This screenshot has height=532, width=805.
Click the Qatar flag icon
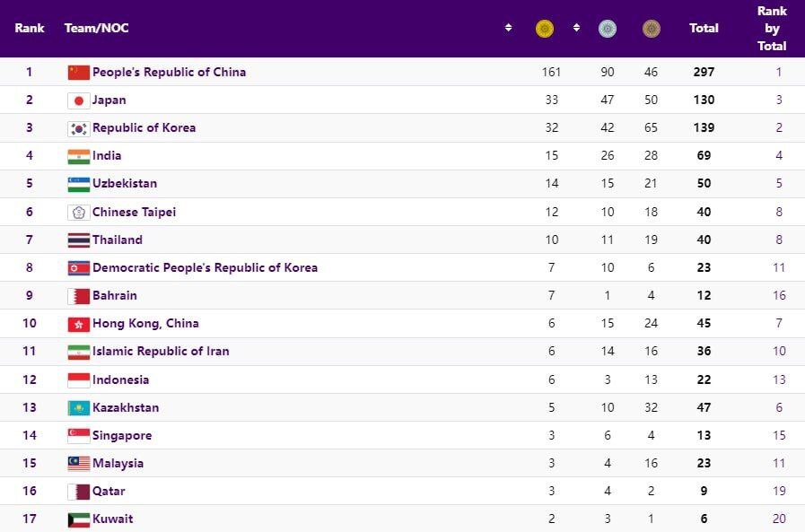tap(79, 492)
